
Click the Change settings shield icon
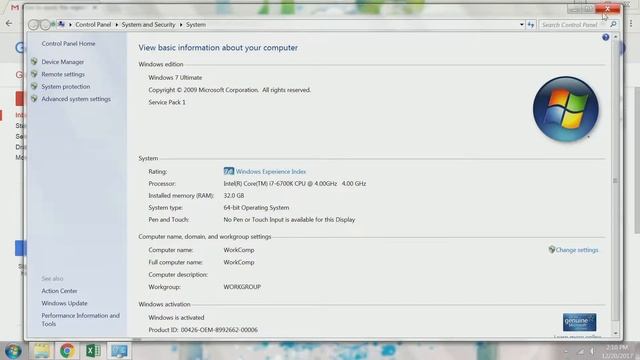coord(551,249)
